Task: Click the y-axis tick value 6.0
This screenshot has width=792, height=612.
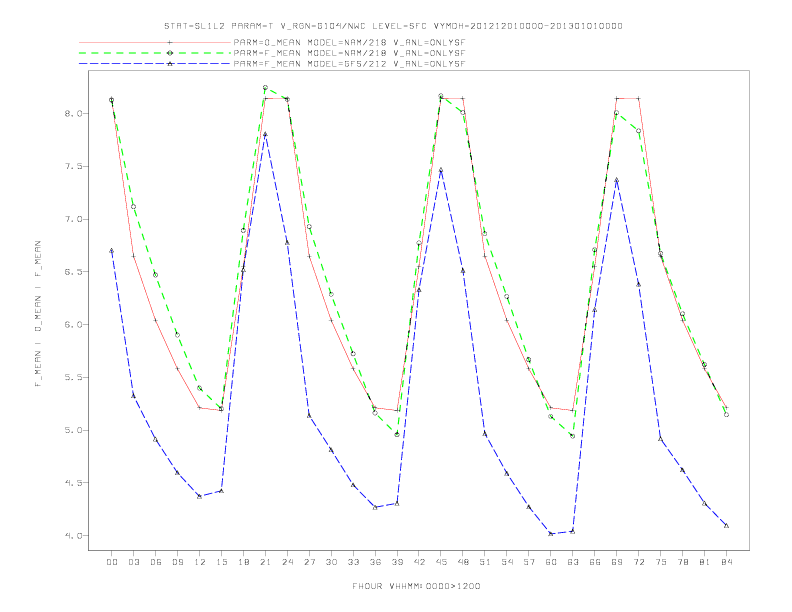Action: coord(73,325)
